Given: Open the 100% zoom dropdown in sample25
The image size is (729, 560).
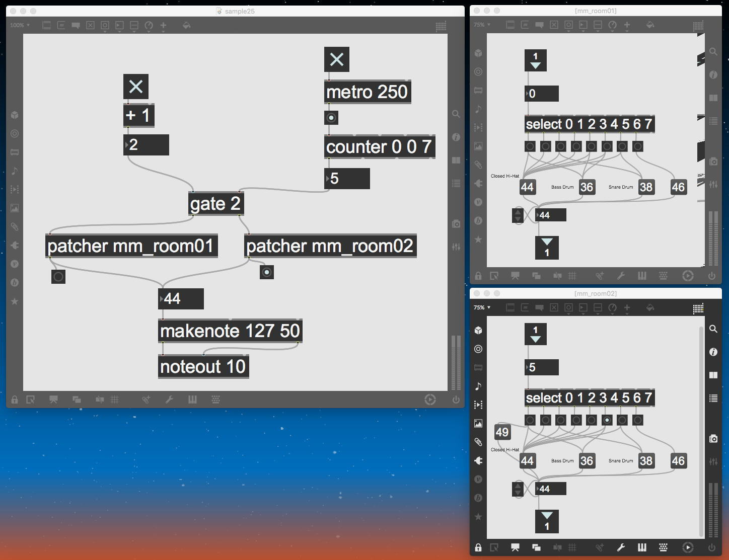Looking at the screenshot, I should pyautogui.click(x=20, y=25).
